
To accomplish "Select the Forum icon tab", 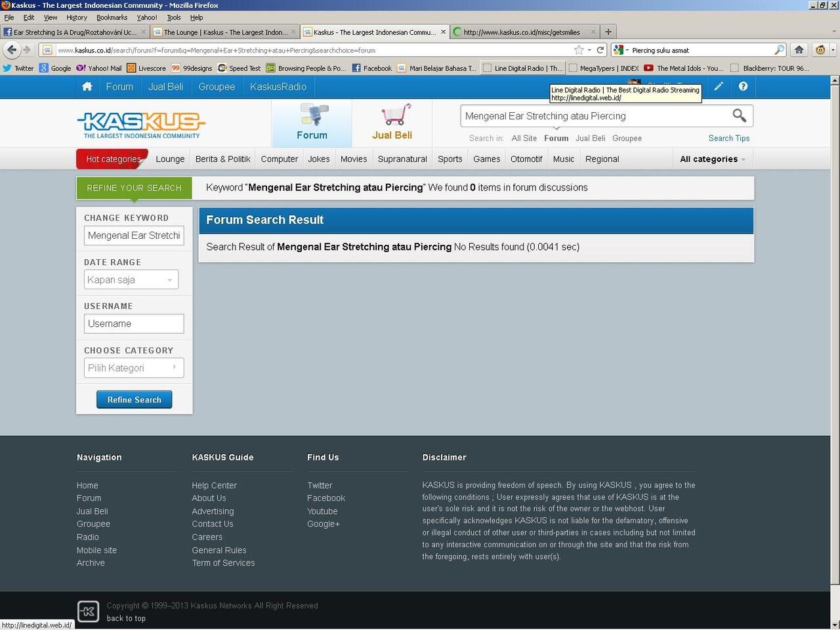I will pos(312,123).
